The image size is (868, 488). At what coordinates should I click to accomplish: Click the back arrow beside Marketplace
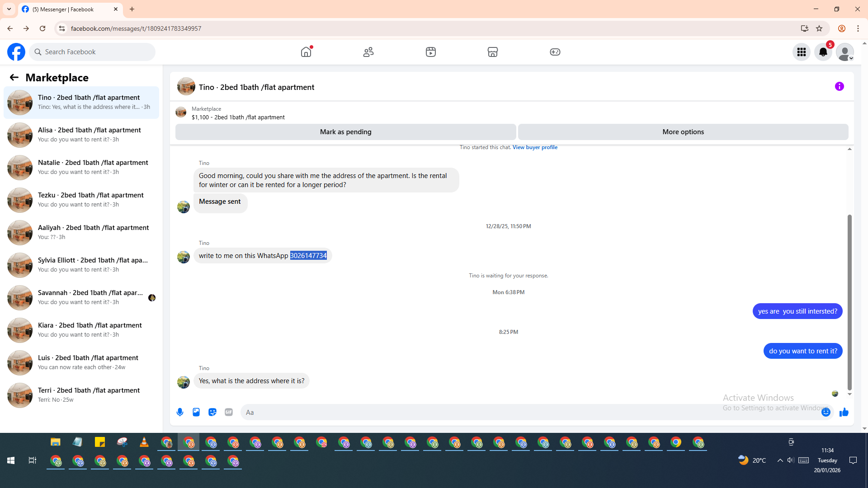click(x=14, y=77)
